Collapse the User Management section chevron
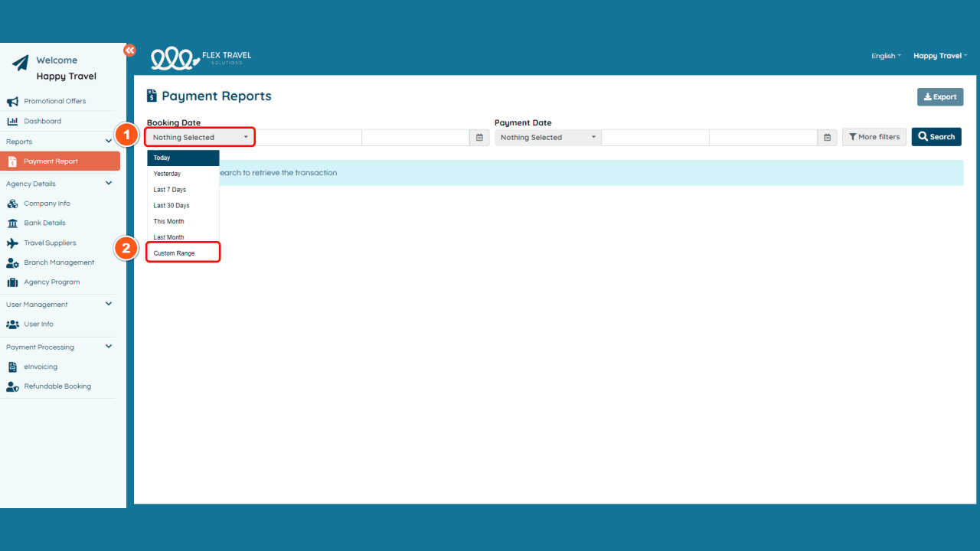This screenshot has width=980, height=551. [x=109, y=304]
